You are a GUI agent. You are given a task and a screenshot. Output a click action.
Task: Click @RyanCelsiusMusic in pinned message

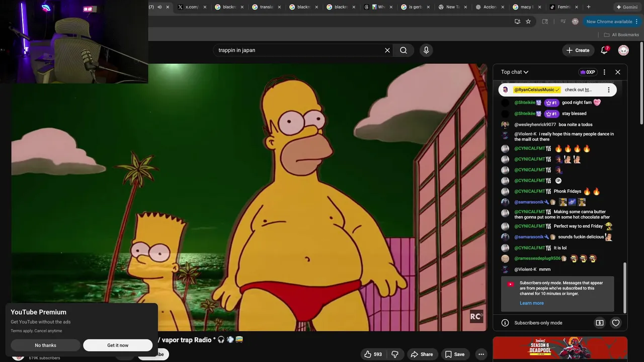(x=537, y=90)
